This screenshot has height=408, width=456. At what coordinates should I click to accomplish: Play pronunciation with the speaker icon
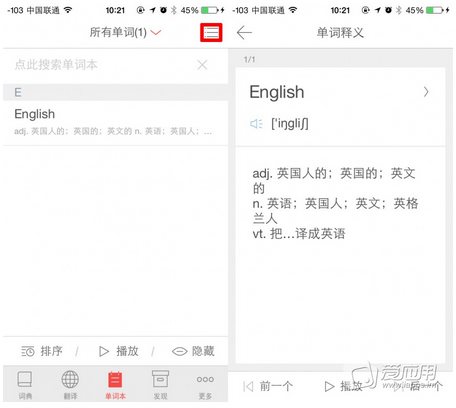[256, 124]
